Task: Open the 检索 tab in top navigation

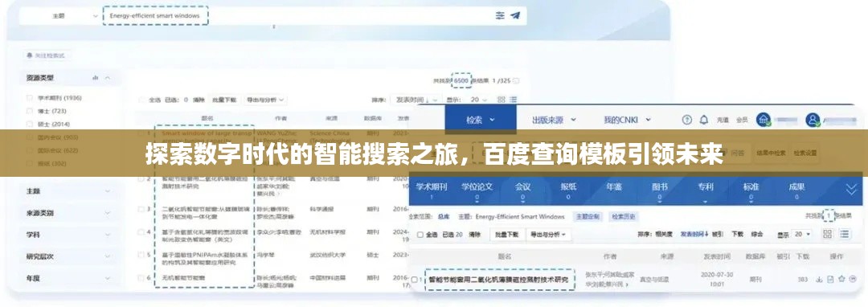Action: (x=480, y=120)
